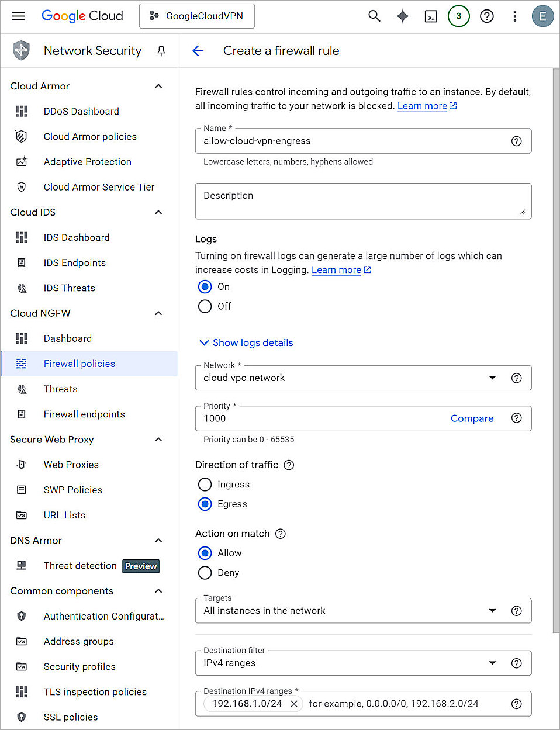
Task: Open Adaptive Protection
Action: 87,162
